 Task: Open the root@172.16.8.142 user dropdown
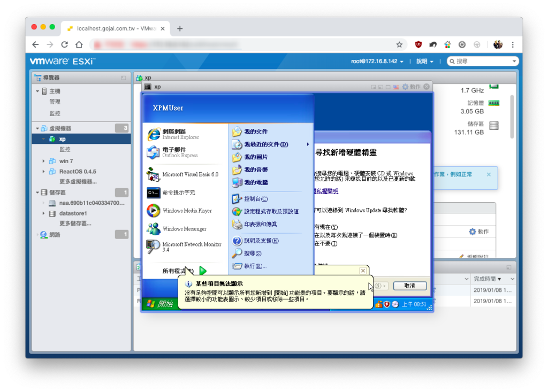point(377,61)
